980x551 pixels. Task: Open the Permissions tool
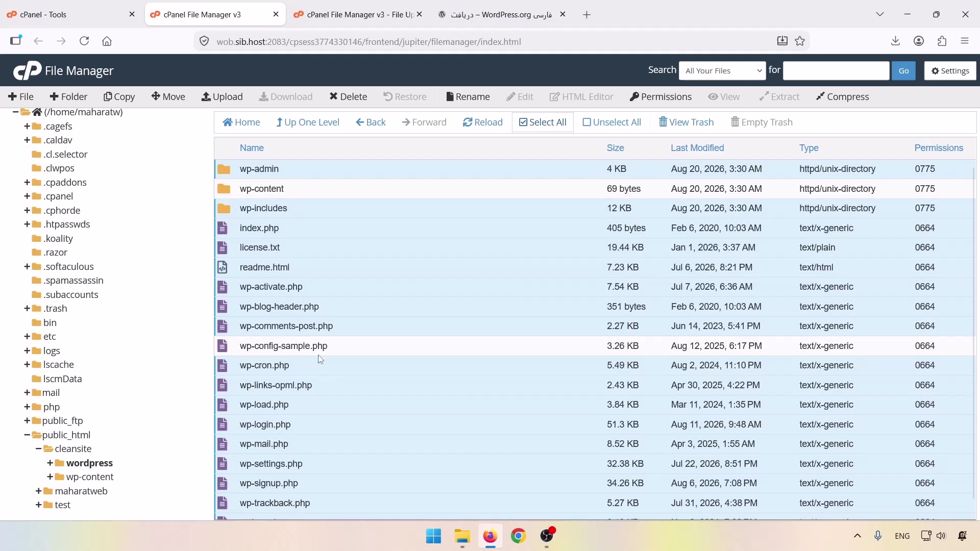(661, 97)
